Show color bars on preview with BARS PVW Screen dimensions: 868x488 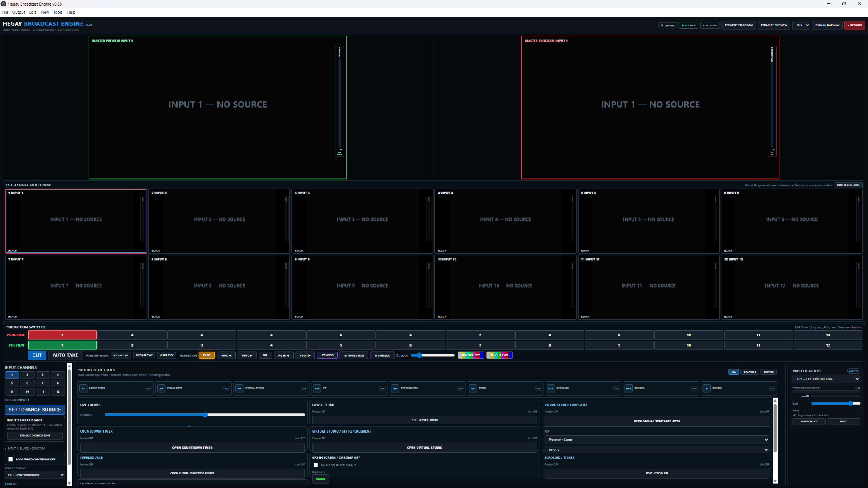pos(471,355)
